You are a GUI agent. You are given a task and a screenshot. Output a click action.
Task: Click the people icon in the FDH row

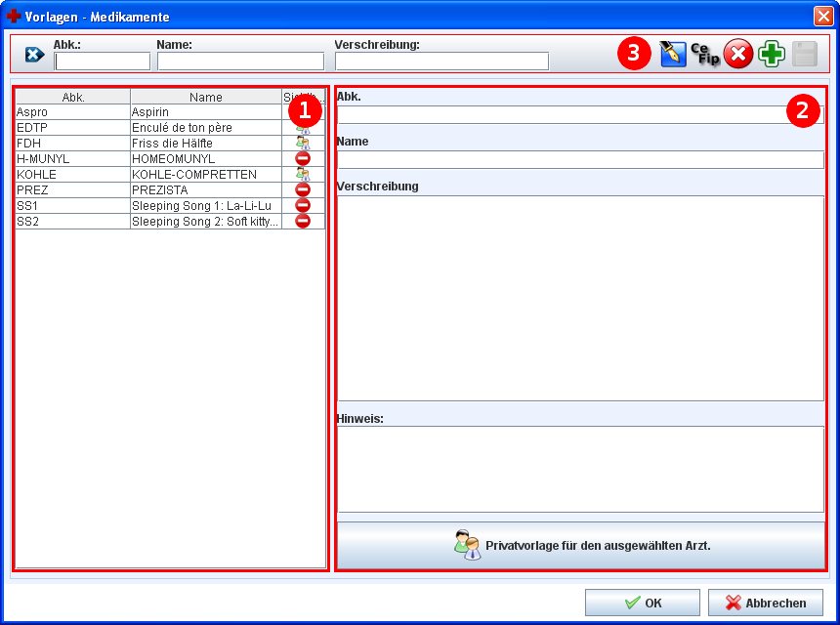tap(303, 143)
